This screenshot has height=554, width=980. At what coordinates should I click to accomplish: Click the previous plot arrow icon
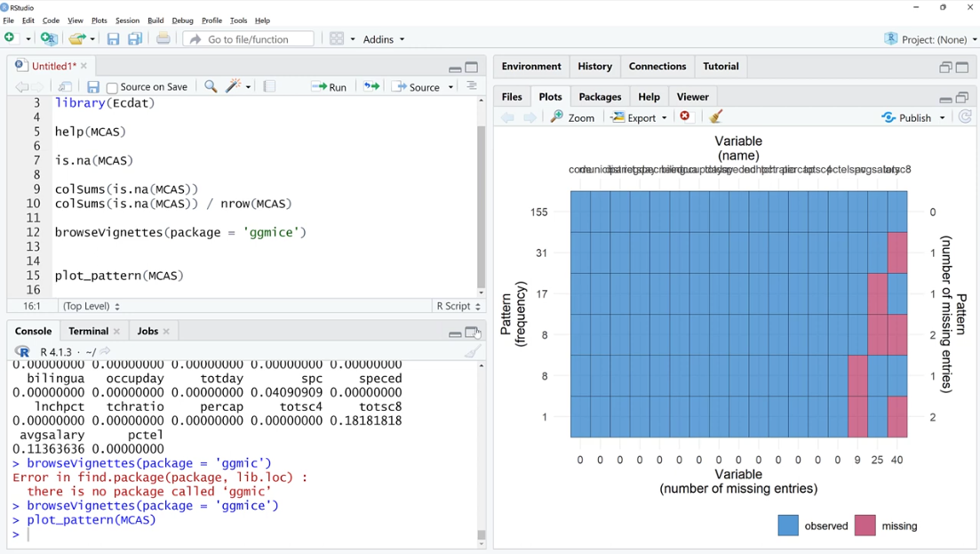point(507,117)
